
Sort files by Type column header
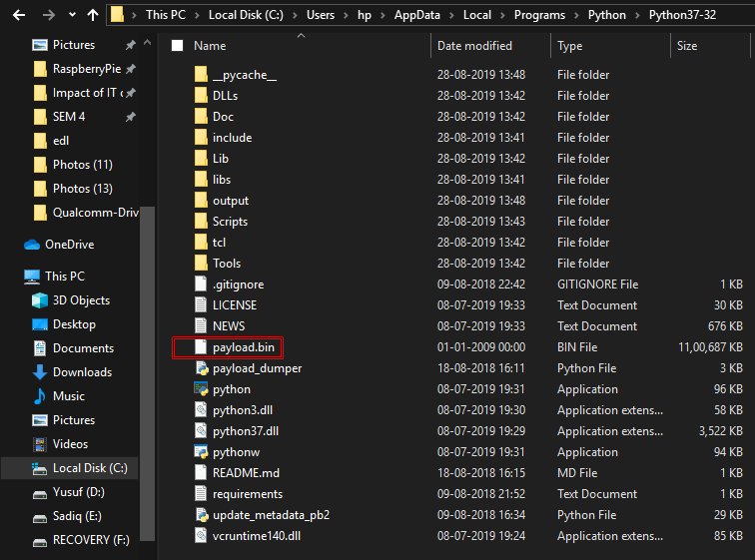[x=570, y=46]
